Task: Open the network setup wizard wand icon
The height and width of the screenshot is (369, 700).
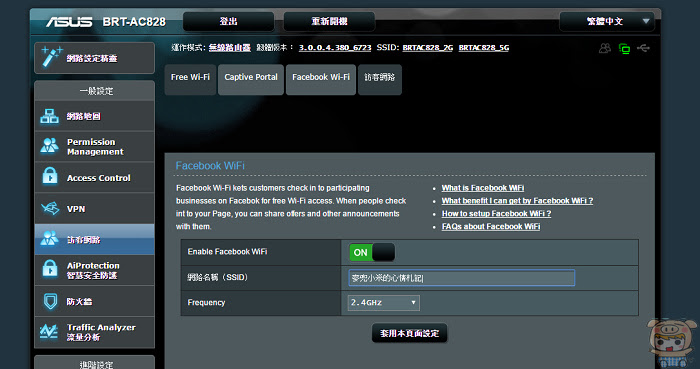Action: [x=51, y=58]
